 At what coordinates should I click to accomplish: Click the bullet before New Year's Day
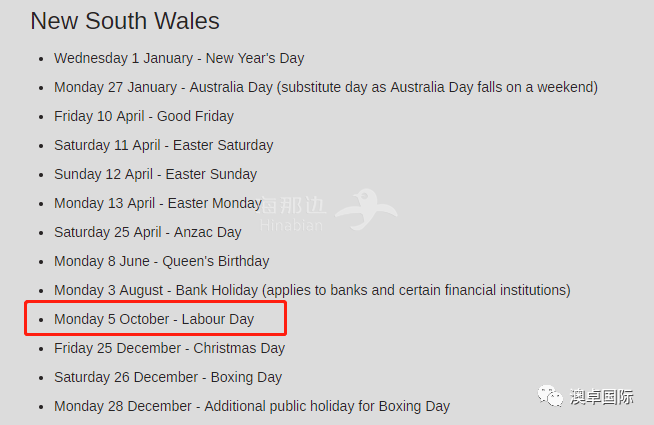[x=41, y=59]
